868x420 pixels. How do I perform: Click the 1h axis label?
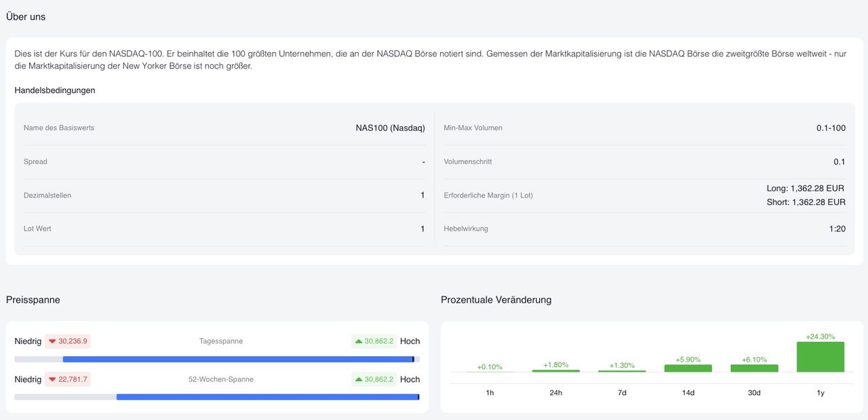[x=490, y=393]
